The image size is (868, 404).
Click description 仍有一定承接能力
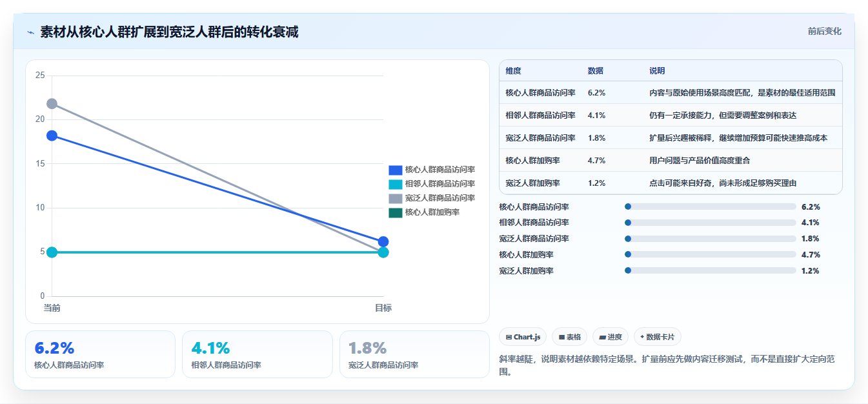723,115
